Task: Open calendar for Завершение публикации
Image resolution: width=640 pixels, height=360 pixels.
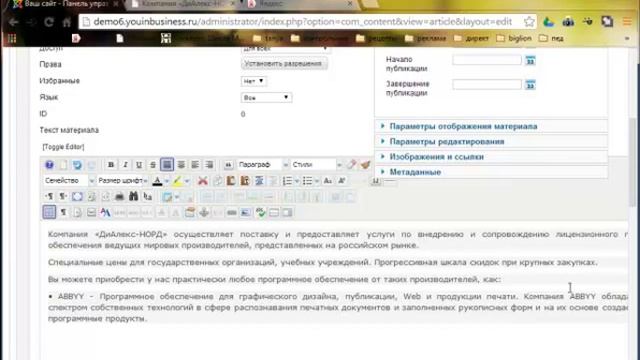Action: [530, 85]
